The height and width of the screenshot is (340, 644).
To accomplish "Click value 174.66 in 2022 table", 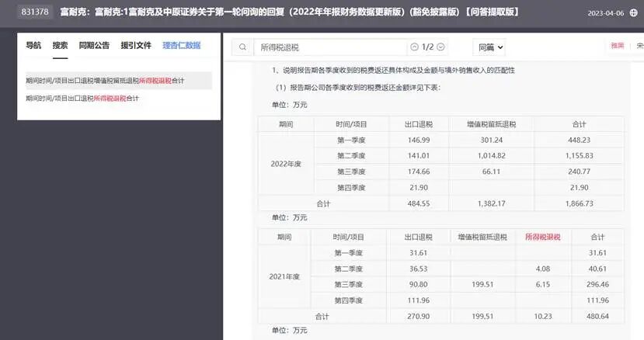I will click(x=419, y=172).
